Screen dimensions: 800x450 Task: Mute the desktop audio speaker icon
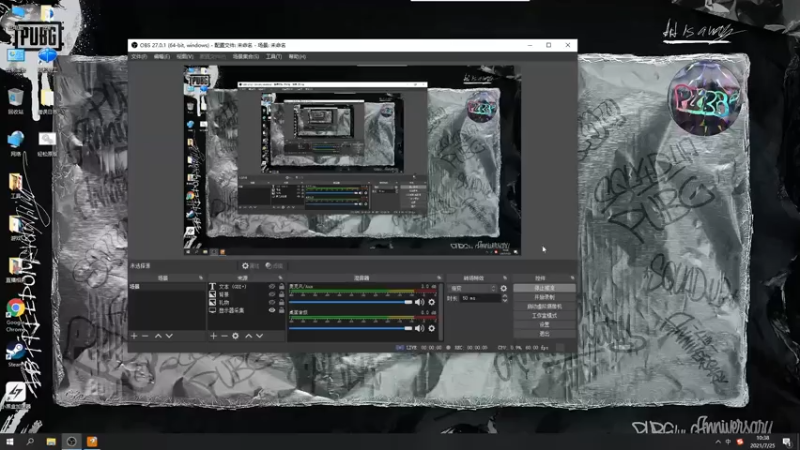[x=419, y=328]
